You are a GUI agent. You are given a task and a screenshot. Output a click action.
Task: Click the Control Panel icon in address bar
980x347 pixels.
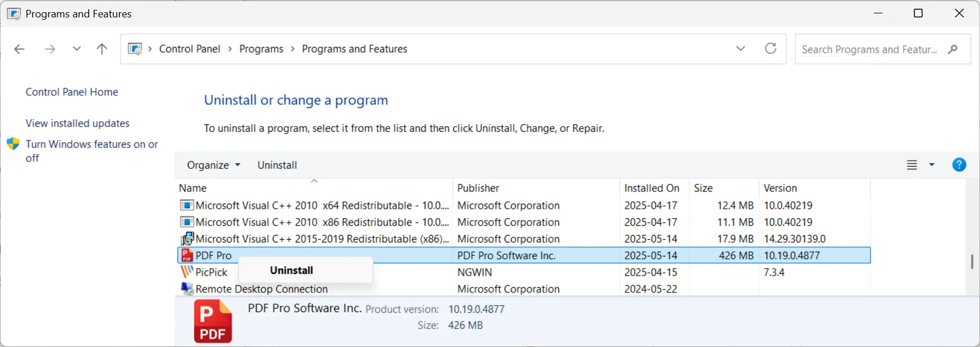[x=135, y=49]
